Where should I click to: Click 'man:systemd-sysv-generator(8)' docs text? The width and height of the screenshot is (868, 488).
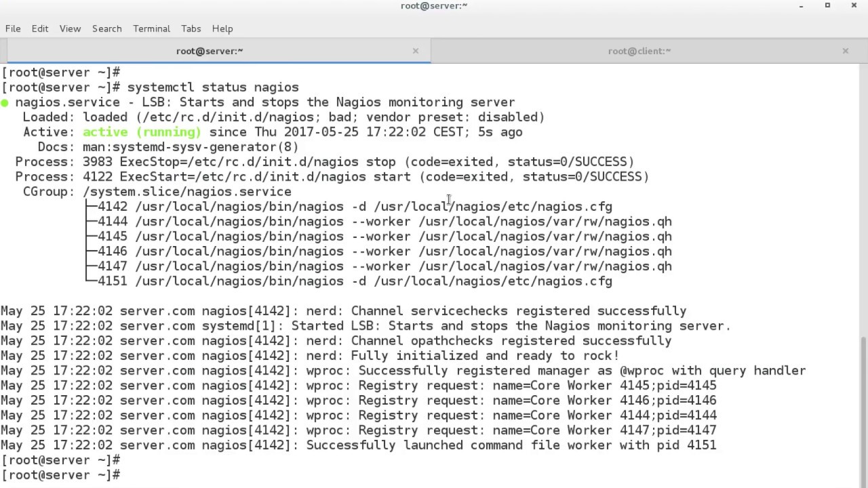[x=191, y=147]
